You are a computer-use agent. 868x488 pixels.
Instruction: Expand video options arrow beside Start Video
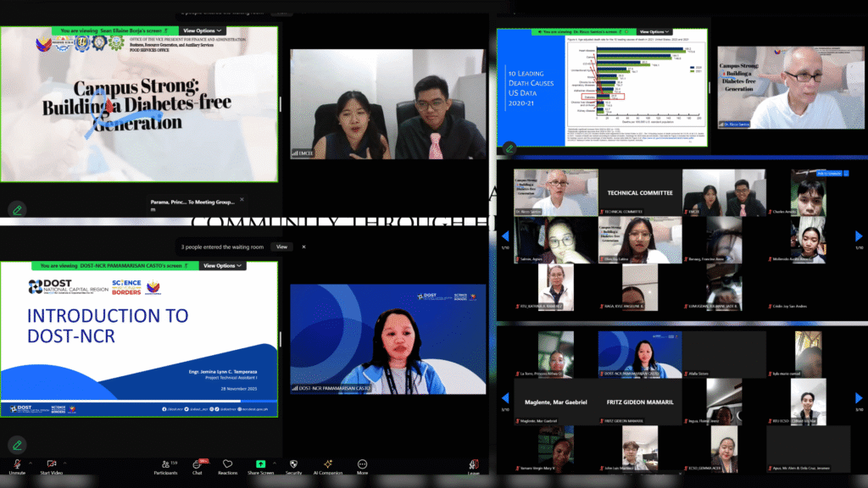pyautogui.click(x=65, y=462)
